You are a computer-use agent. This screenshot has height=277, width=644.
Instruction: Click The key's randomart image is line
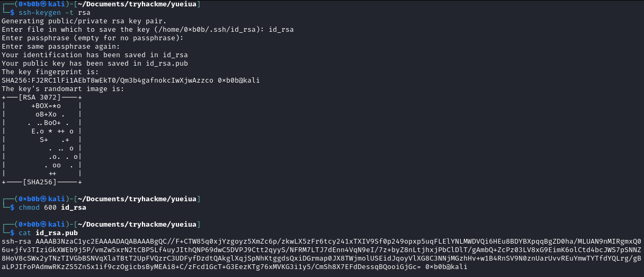(x=63, y=89)
